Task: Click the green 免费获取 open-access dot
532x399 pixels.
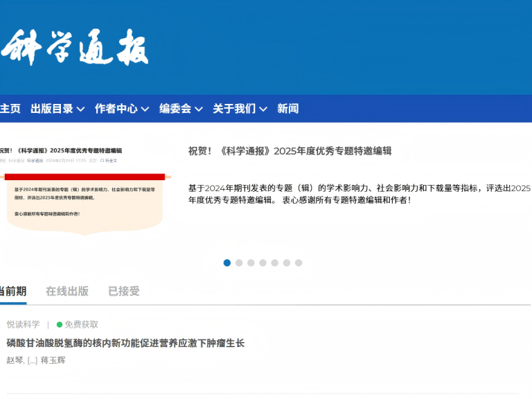Action: [60, 325]
